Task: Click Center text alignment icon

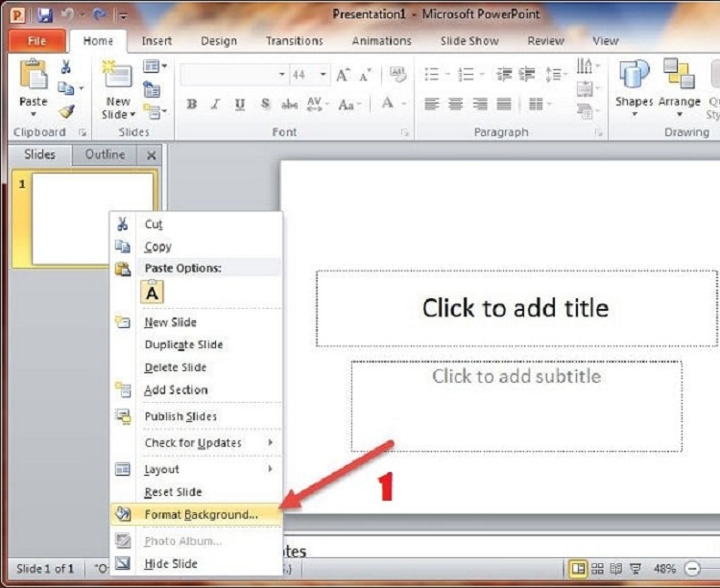Action: tap(455, 105)
